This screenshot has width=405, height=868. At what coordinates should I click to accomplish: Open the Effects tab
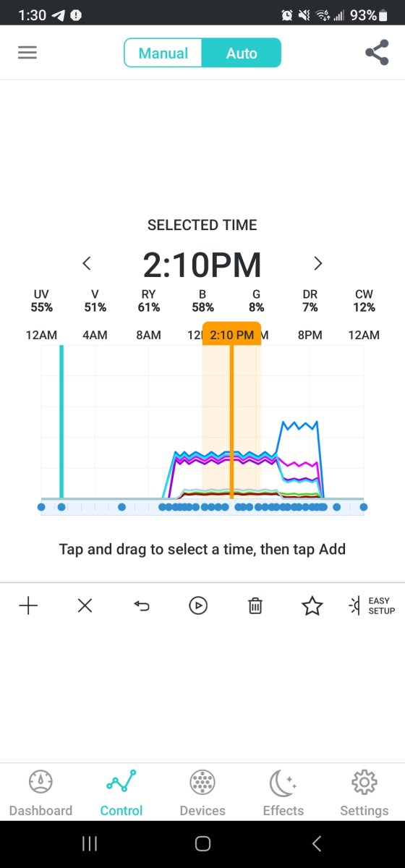(283, 793)
